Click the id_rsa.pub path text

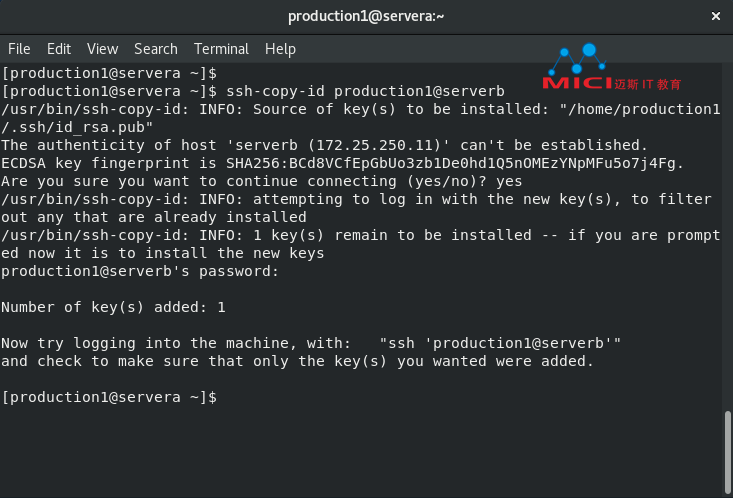pos(77,127)
